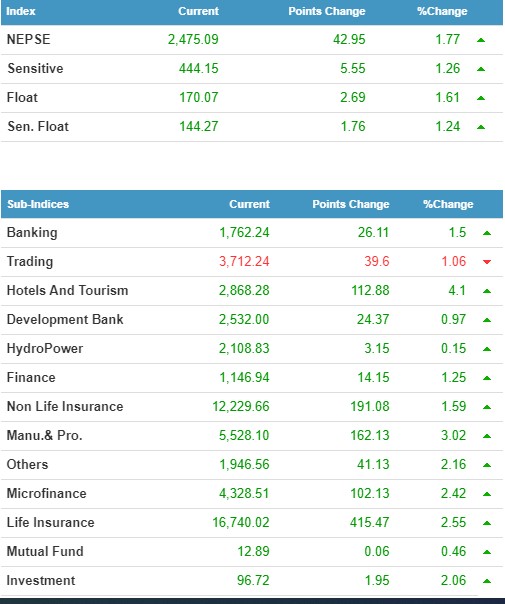Image resolution: width=505 pixels, height=604 pixels.
Task: Click the up arrow in Investment row
Action: (x=487, y=581)
